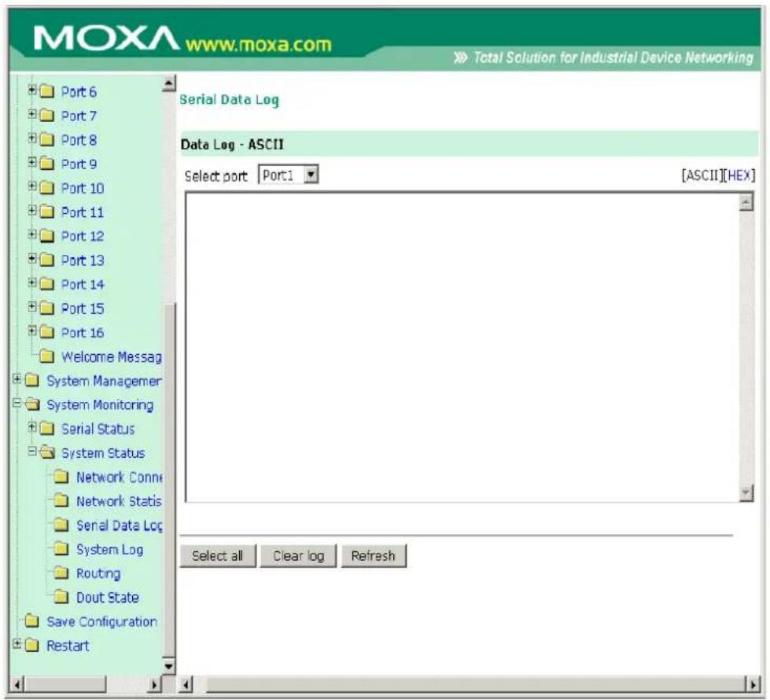This screenshot has height=700, width=770.
Task: Open the Serial Data Log tree item
Action: (119, 525)
